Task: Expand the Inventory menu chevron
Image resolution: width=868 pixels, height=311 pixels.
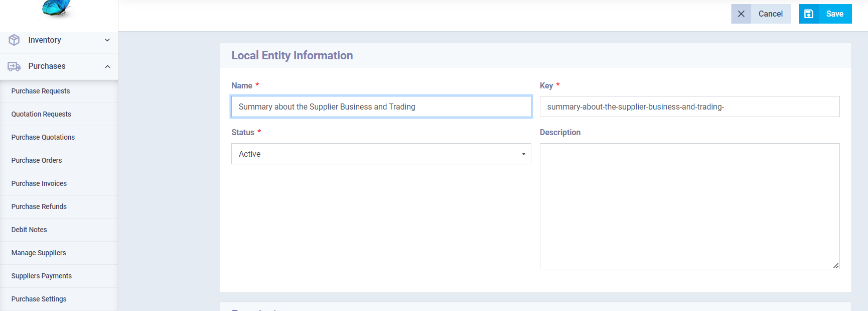Action: tap(107, 40)
